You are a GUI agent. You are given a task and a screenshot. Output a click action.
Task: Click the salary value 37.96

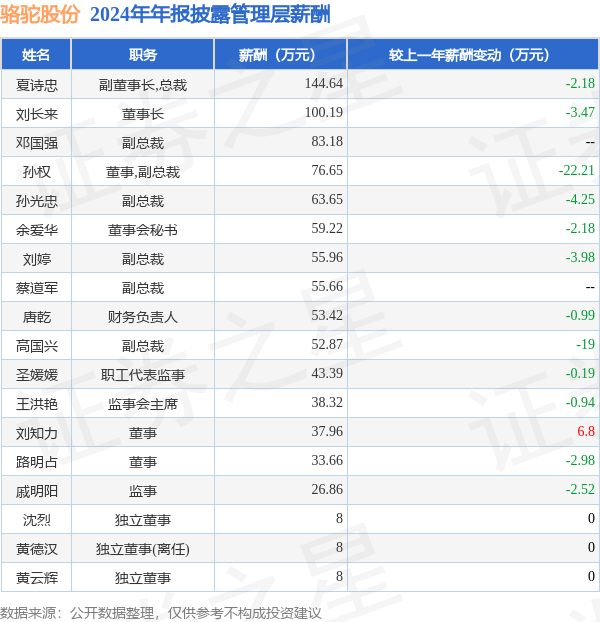327,431
